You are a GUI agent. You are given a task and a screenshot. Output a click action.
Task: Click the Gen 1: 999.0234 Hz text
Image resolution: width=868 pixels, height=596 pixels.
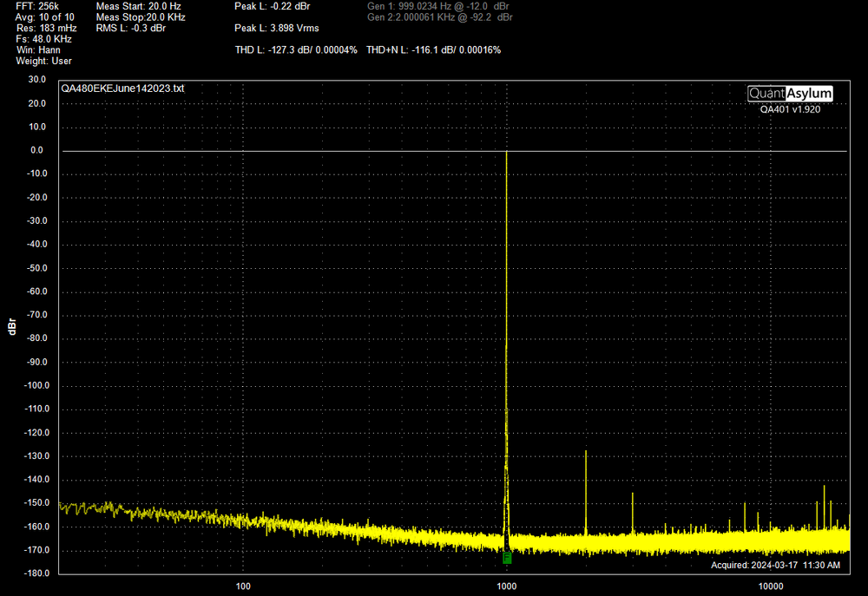[x=438, y=6]
